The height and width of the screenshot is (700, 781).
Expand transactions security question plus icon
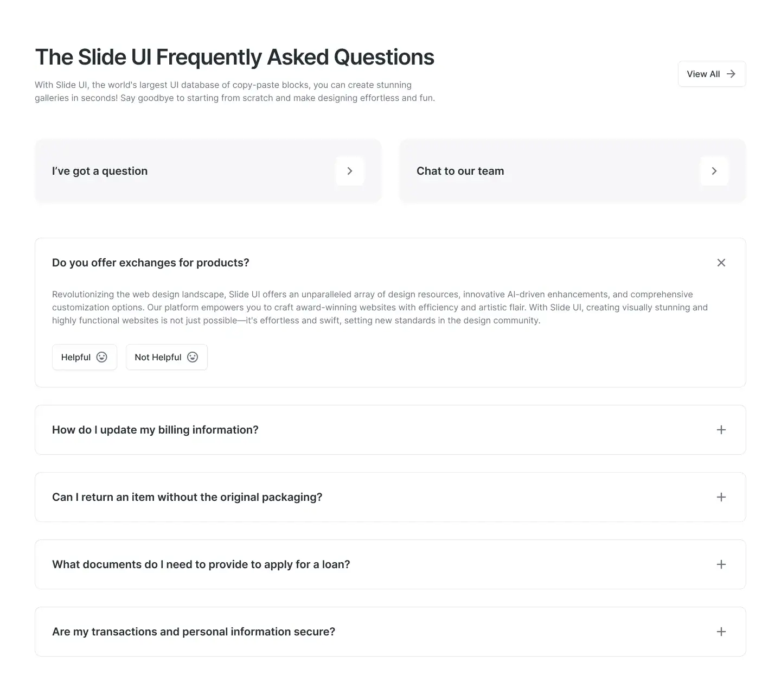click(721, 632)
